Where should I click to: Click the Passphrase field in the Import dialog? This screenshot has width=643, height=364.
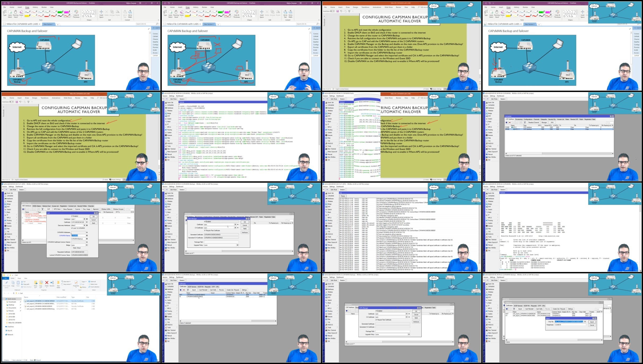(570, 325)
